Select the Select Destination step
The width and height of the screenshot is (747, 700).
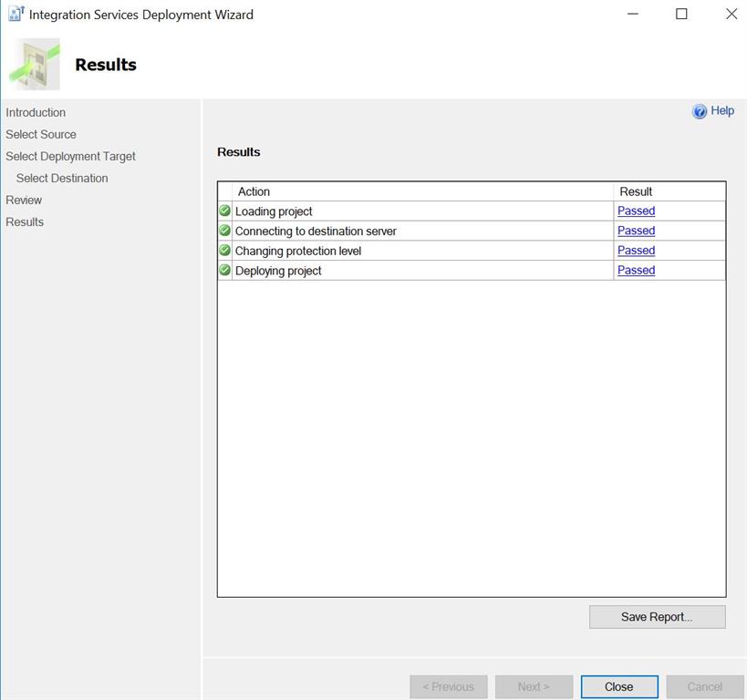(x=61, y=178)
